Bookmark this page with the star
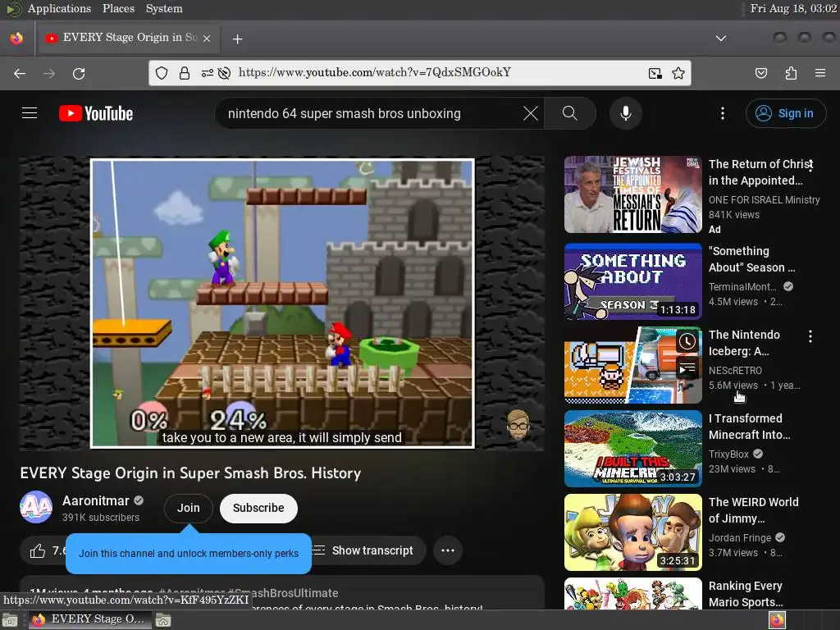The image size is (840, 630). click(678, 73)
